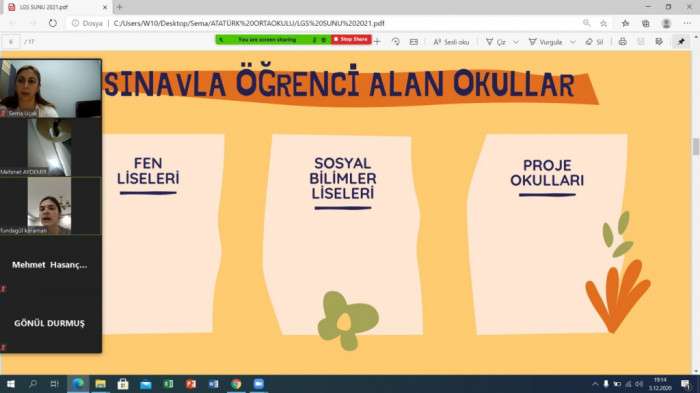
Task: Open the browser settings ellipsis menu
Action: click(687, 23)
